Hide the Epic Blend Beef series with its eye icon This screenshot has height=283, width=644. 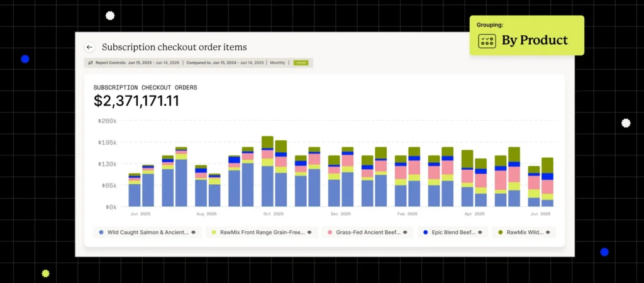click(x=480, y=233)
